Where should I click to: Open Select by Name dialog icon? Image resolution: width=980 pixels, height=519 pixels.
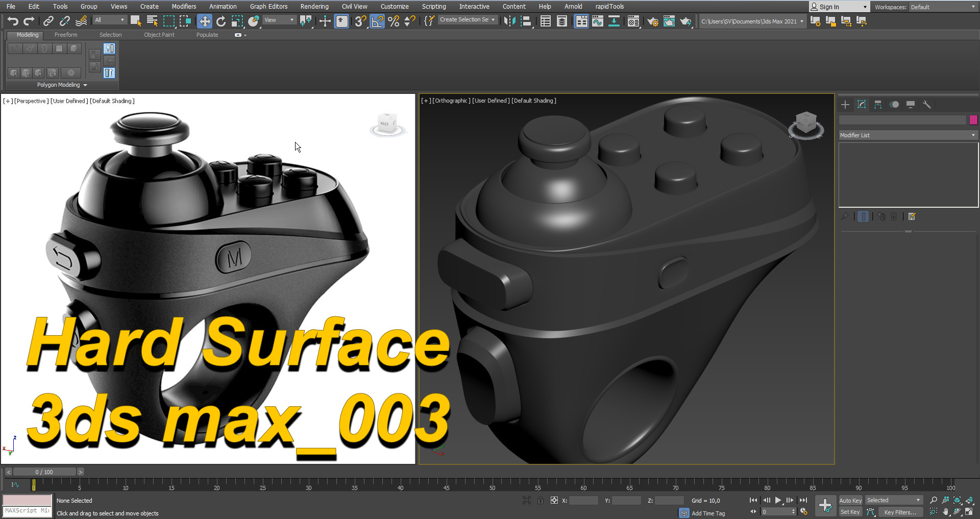(x=152, y=21)
